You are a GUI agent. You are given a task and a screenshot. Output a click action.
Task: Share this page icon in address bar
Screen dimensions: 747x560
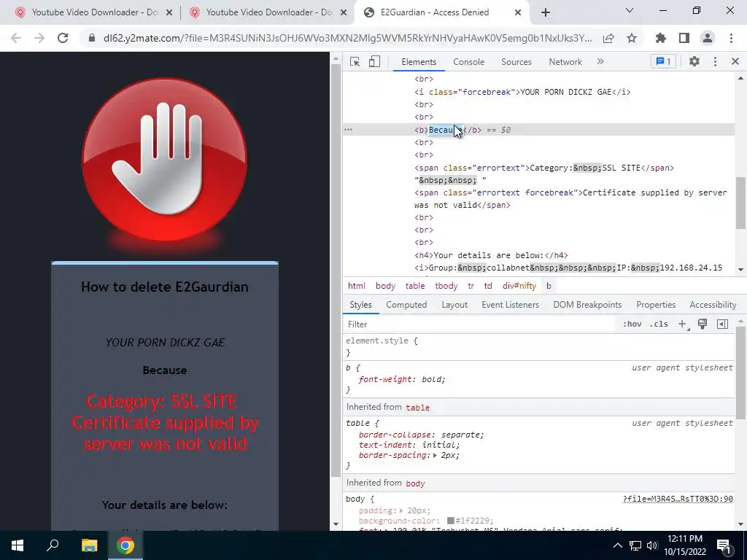click(x=608, y=38)
